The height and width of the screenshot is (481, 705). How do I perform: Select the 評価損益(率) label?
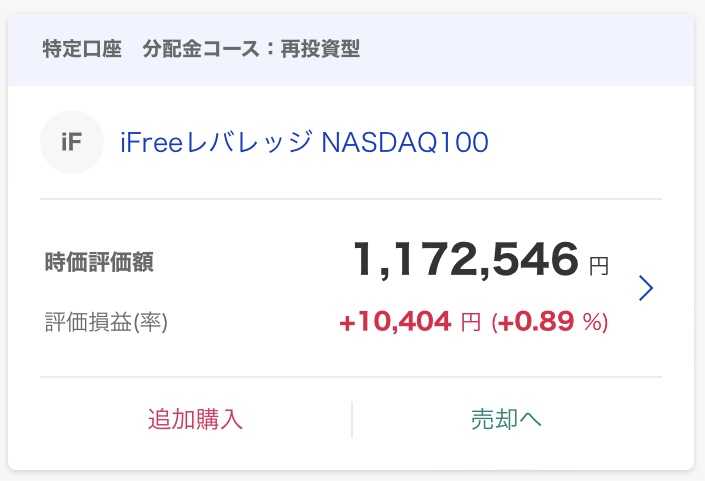coord(106,322)
